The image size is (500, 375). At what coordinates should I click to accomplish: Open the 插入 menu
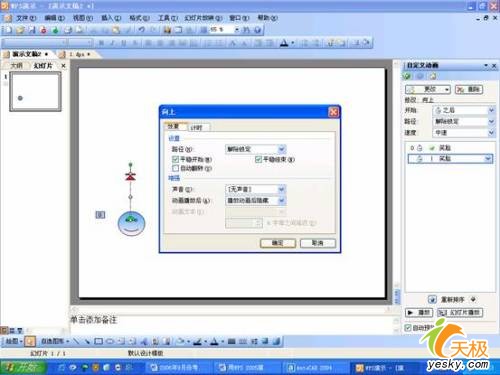pos(111,18)
